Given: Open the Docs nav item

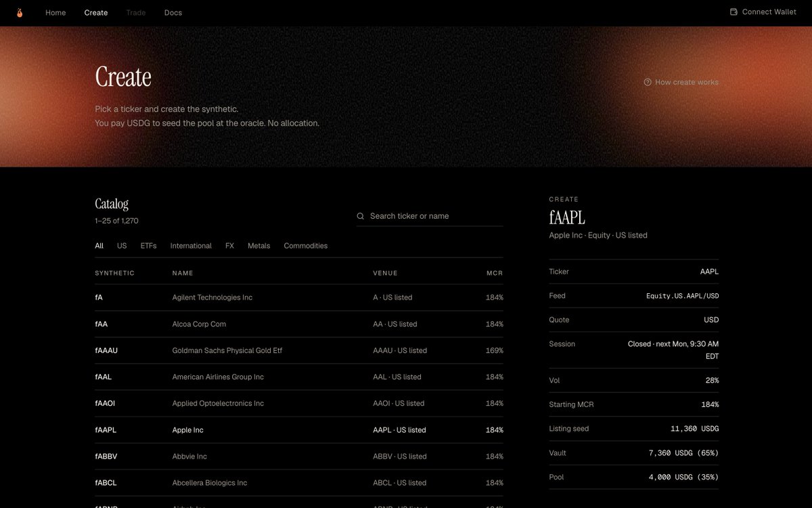Looking at the screenshot, I should (173, 12).
